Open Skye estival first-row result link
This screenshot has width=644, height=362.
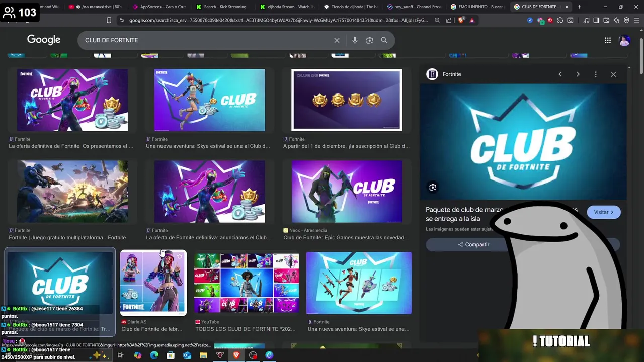(x=208, y=146)
